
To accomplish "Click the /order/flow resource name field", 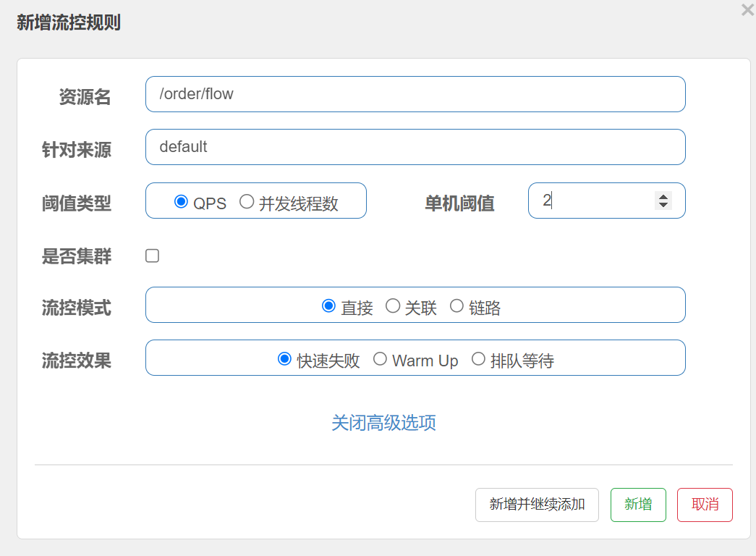I will click(x=415, y=93).
